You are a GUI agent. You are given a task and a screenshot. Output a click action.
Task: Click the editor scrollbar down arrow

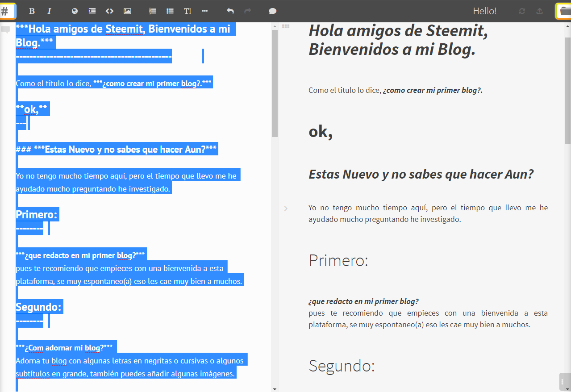pos(275,389)
